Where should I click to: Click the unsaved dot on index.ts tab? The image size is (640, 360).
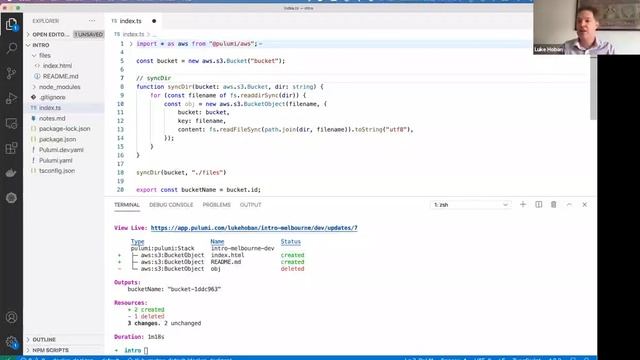click(x=154, y=21)
